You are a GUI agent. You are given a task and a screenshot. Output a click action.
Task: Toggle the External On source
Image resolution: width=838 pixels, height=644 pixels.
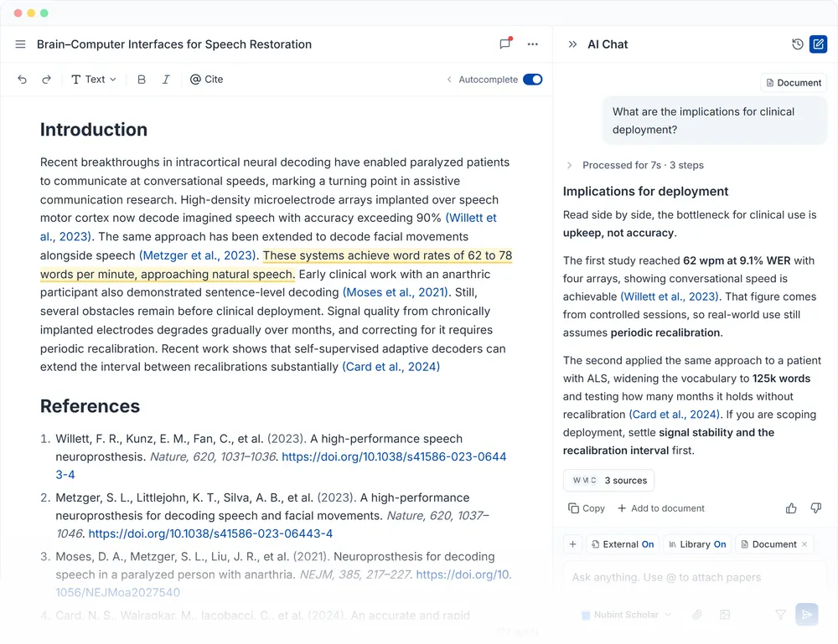point(623,544)
